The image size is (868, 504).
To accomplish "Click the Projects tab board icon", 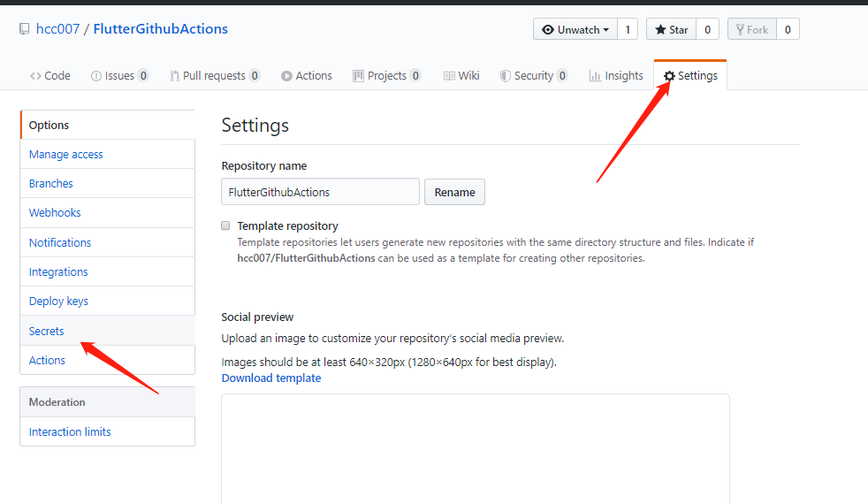I will (358, 76).
